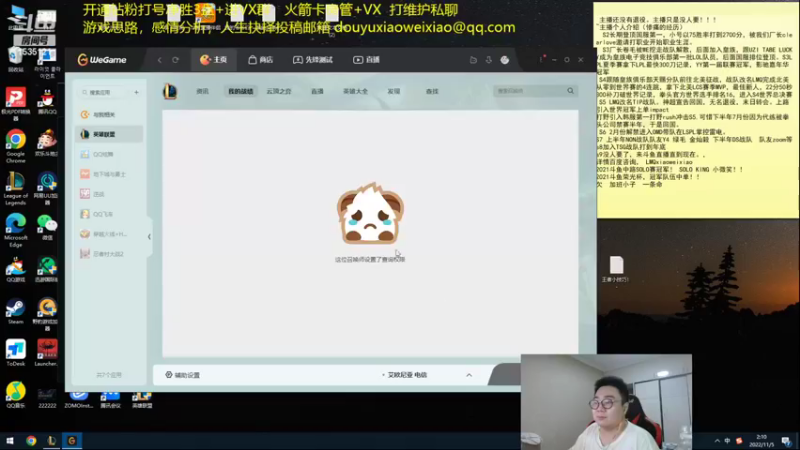Refresh the WeGame page
The width and height of the screenshot is (800, 450).
176,60
